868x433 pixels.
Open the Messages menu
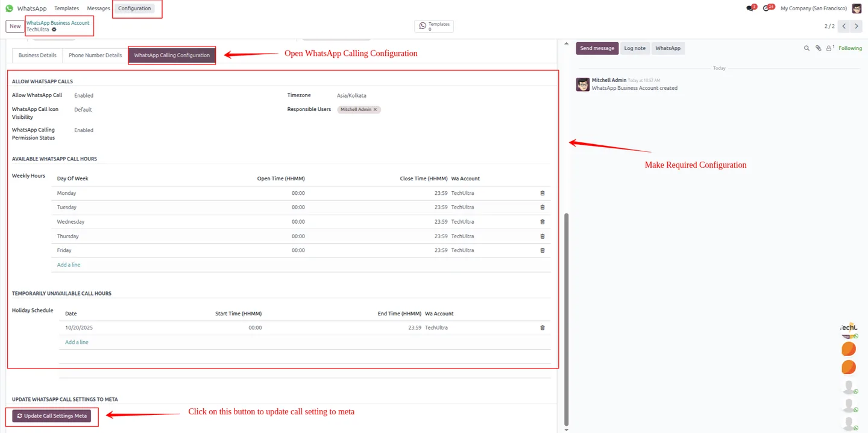98,8
